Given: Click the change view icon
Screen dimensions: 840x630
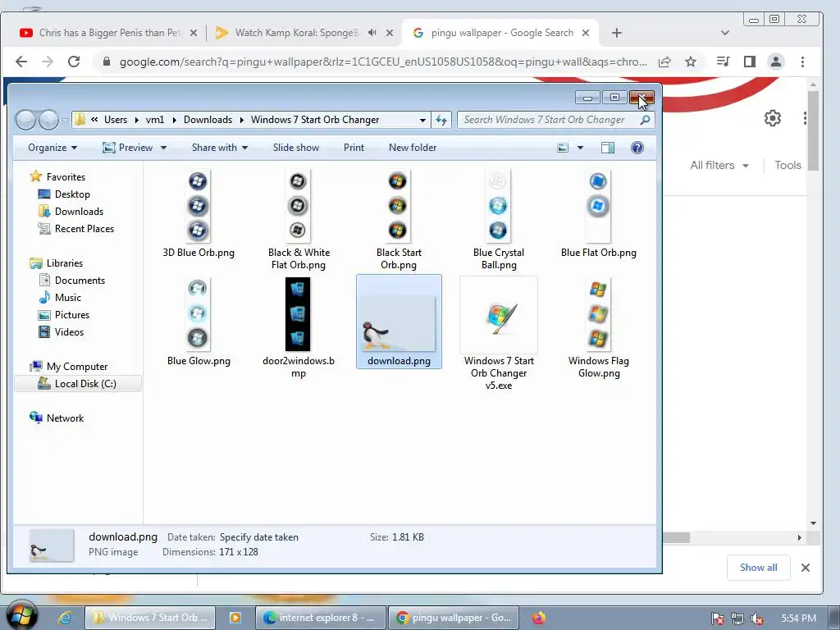Looking at the screenshot, I should [563, 148].
